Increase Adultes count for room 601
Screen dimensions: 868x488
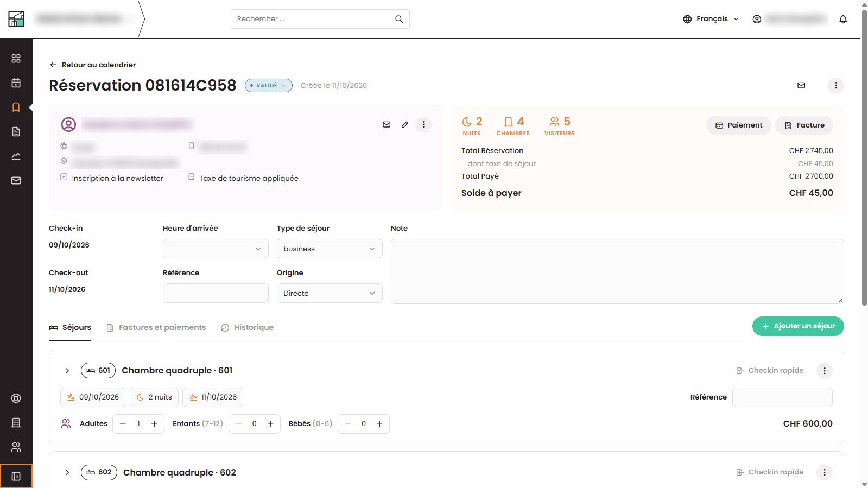pos(154,424)
